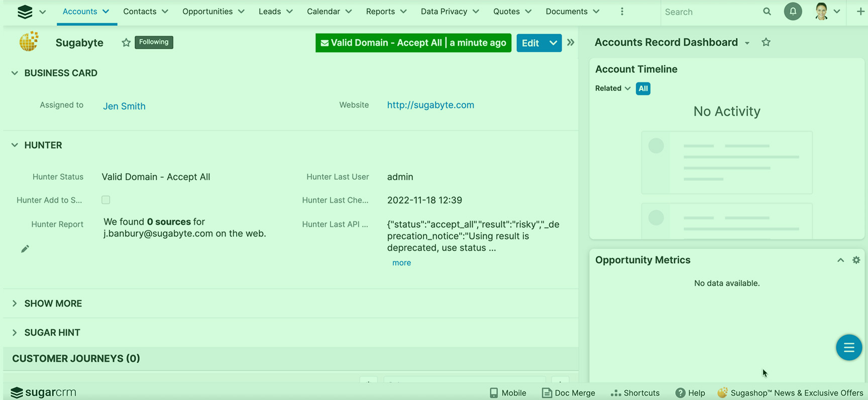Open the three-dot more modules menu
This screenshot has width=868, height=400.
pyautogui.click(x=622, y=12)
